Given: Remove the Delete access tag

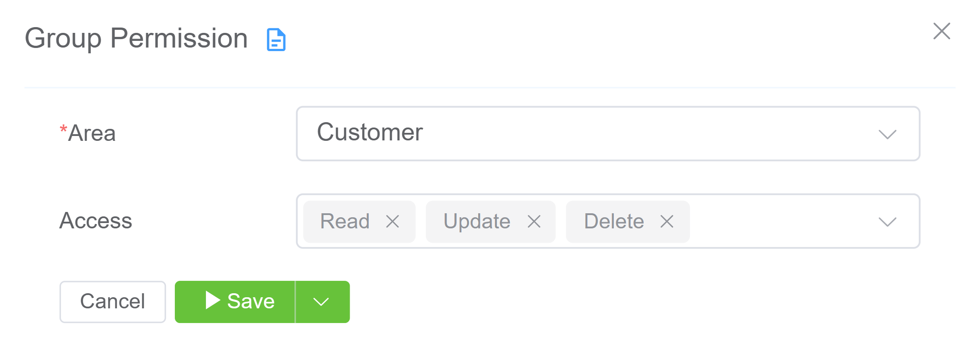Looking at the screenshot, I should click(x=666, y=221).
